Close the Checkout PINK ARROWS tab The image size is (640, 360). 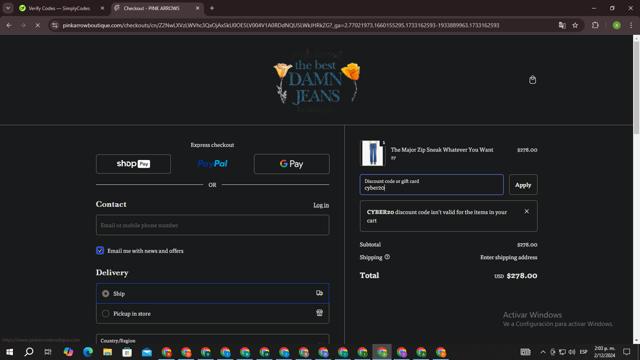tap(198, 8)
